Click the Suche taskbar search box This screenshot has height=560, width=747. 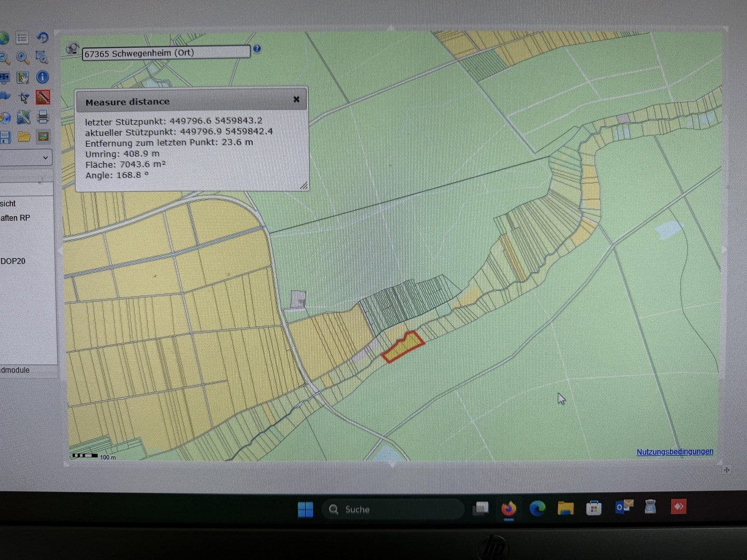point(393,509)
